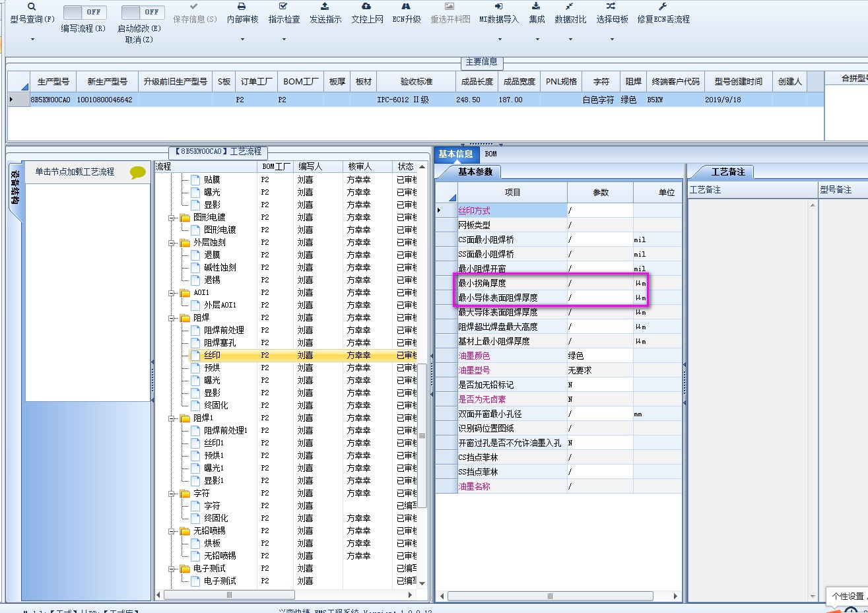Select 碱性蚀刻 tree item
This screenshot has width=868, height=613.
(220, 267)
